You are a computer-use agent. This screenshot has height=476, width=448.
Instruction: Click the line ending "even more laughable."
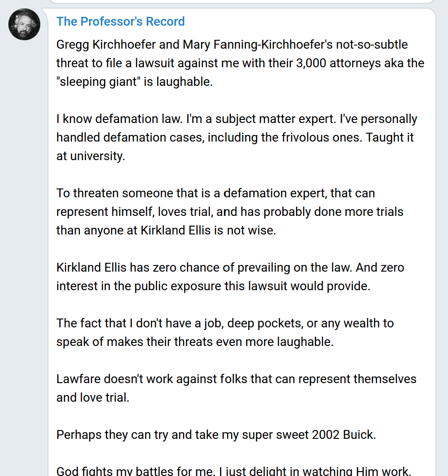click(195, 342)
